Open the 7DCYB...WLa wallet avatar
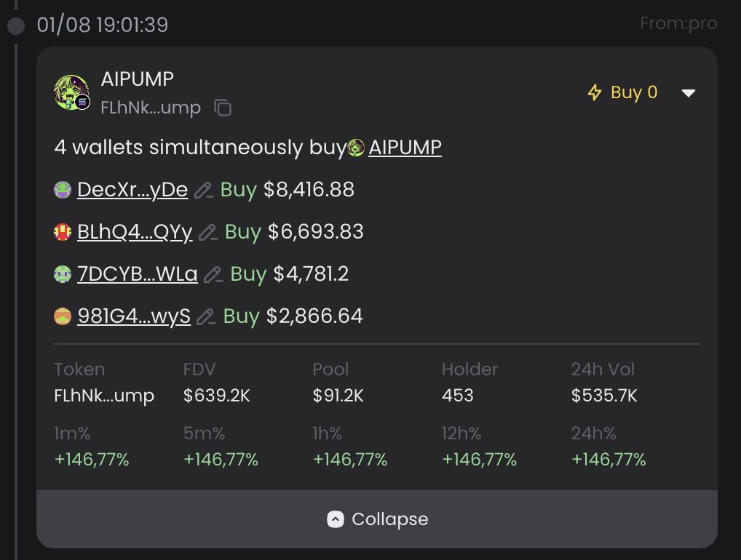This screenshot has height=560, width=741. (x=63, y=274)
